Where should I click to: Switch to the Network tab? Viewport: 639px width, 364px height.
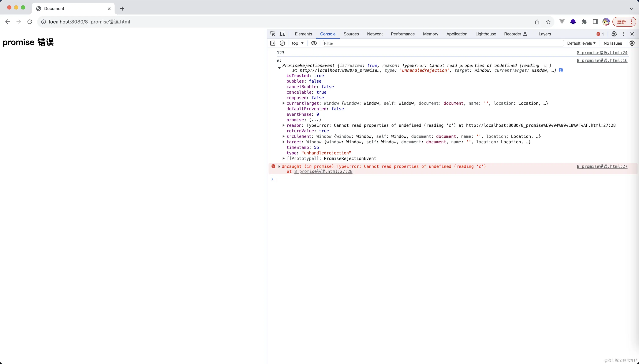pos(375,34)
